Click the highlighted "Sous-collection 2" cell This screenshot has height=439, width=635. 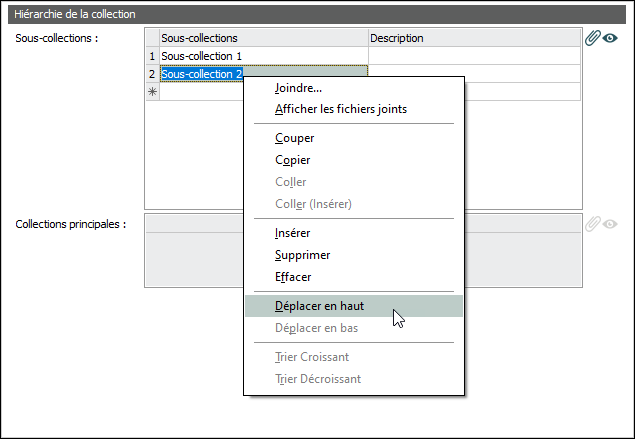point(202,74)
